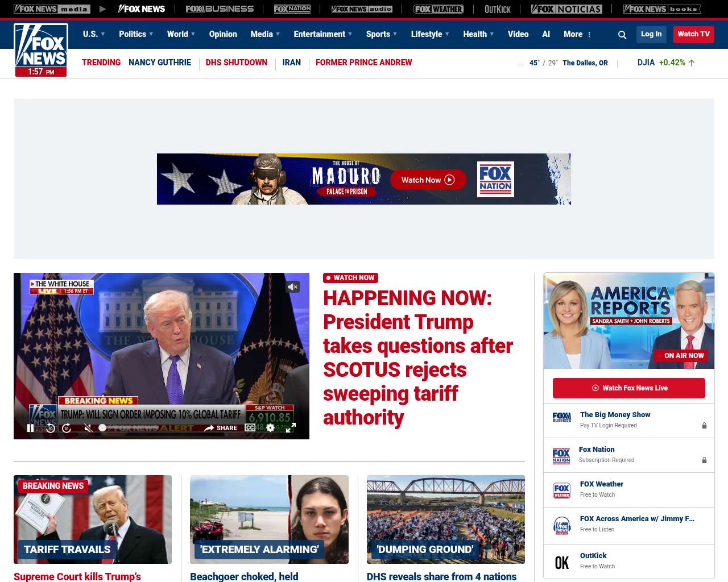Open the 'Extremely Alarming' story thumbnail
This screenshot has height=582, width=728.
(269, 519)
